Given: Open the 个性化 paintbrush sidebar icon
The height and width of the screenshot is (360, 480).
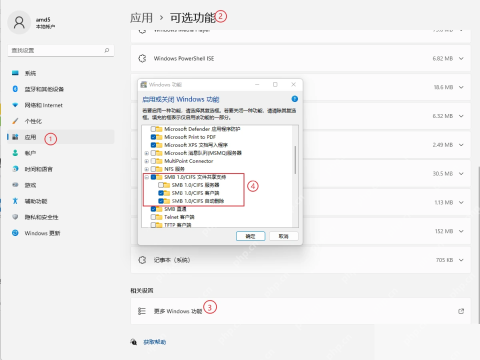Looking at the screenshot, I should point(15,121).
